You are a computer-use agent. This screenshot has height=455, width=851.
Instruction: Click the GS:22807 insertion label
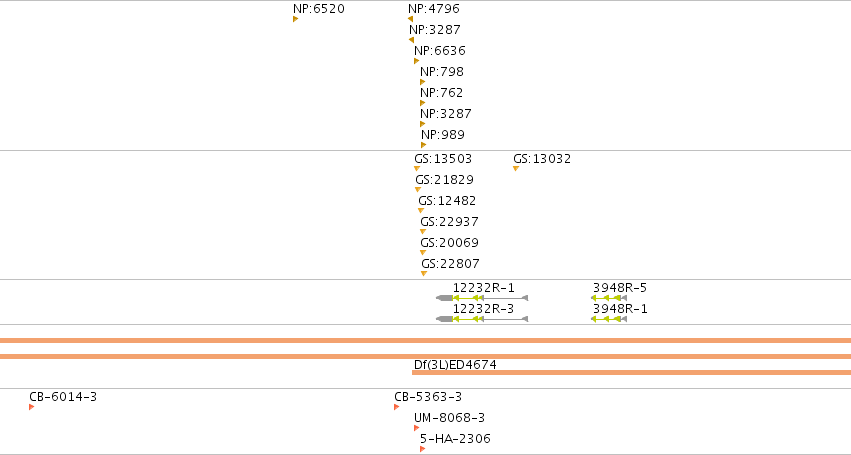pos(450,264)
